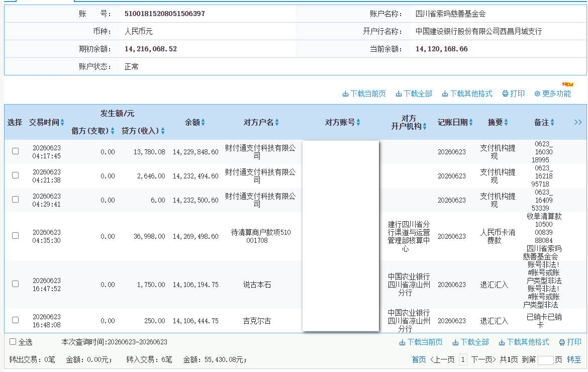Click balance cell 14,106,444.75

point(195,321)
